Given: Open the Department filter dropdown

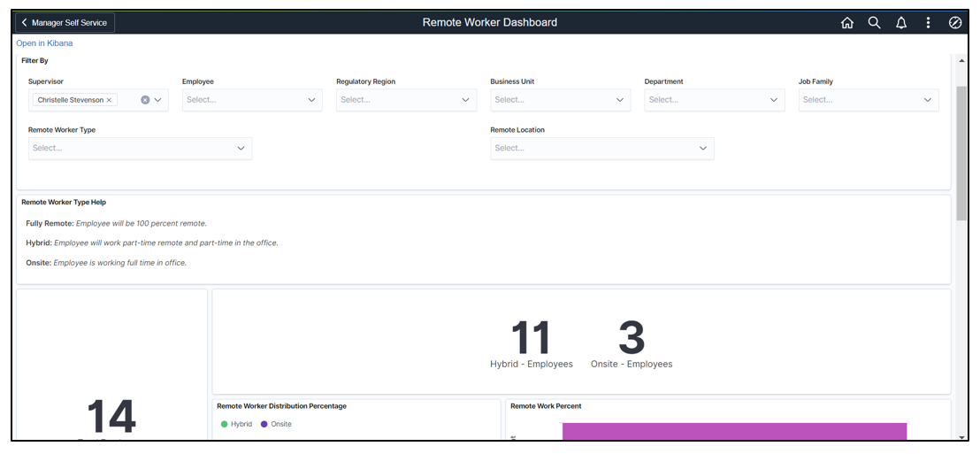Looking at the screenshot, I should [714, 100].
